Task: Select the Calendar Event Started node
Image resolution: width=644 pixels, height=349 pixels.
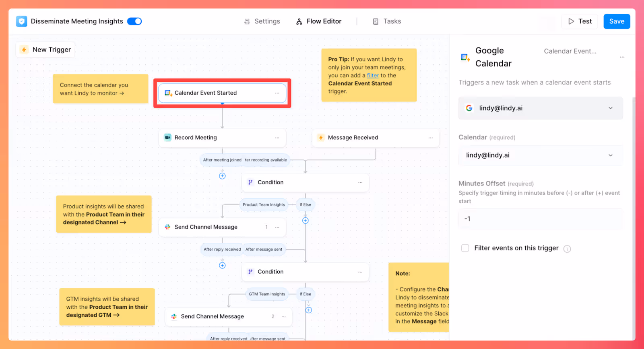Action: [222, 93]
